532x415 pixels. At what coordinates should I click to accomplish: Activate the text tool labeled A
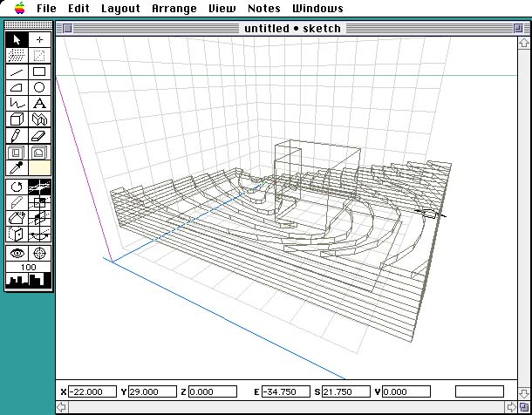tap(39, 103)
